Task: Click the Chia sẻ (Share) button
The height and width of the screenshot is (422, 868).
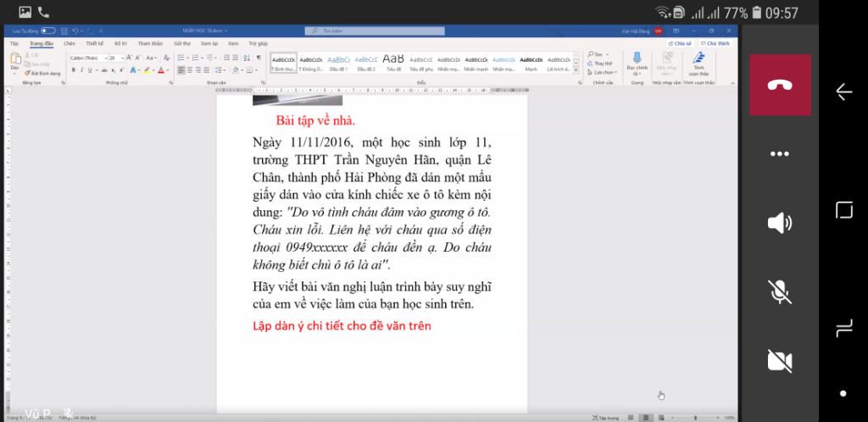Action: tap(680, 43)
